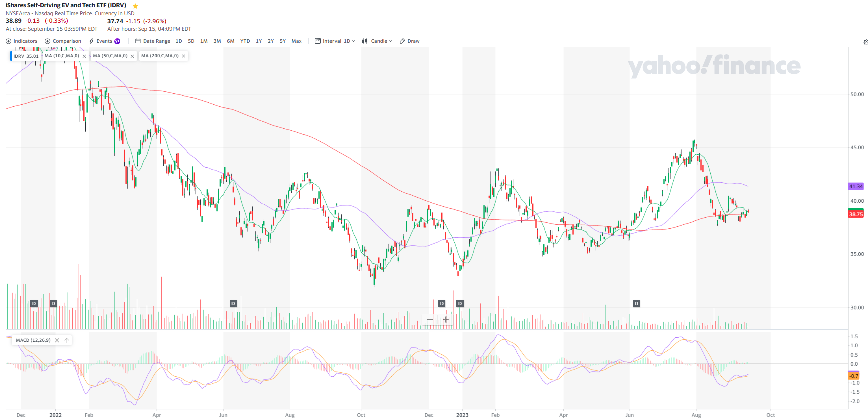Select the 5Y date range
Image resolution: width=868 pixels, height=420 pixels.
point(283,41)
